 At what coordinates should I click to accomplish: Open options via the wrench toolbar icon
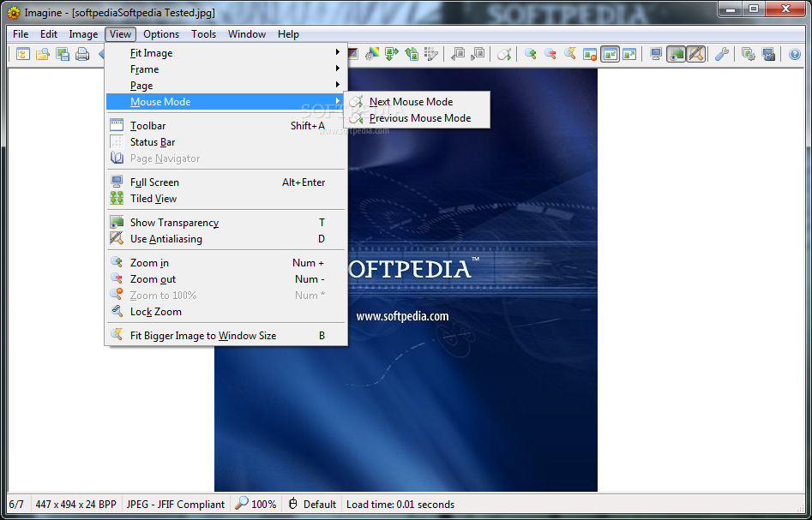click(x=722, y=54)
